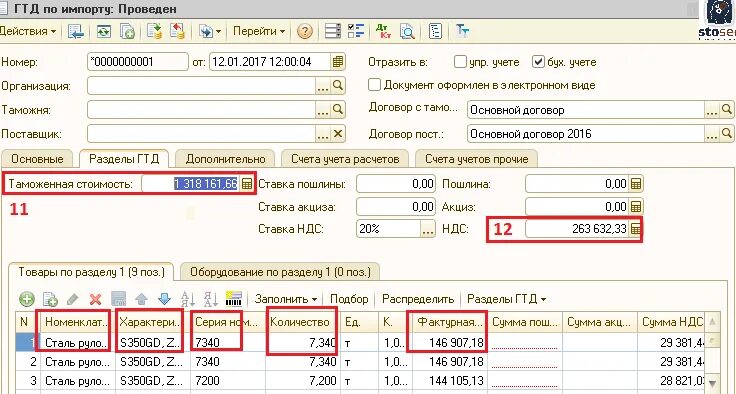Open the calendar next to document date
This screenshot has width=736, height=394.
338,62
